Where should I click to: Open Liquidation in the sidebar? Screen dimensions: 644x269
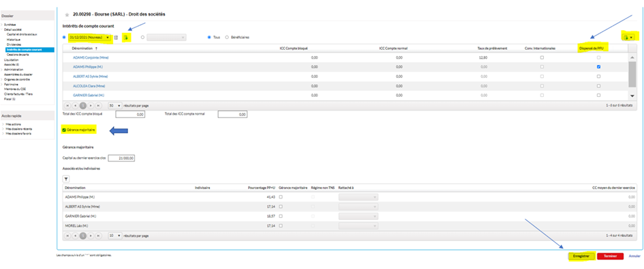pos(11,59)
